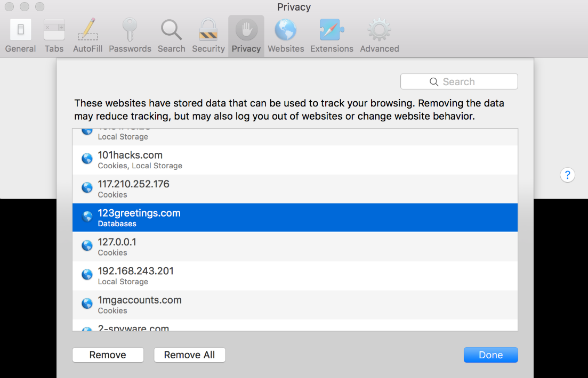Click magnifier icon in the search field
This screenshot has width=588, height=378.
(x=434, y=81)
